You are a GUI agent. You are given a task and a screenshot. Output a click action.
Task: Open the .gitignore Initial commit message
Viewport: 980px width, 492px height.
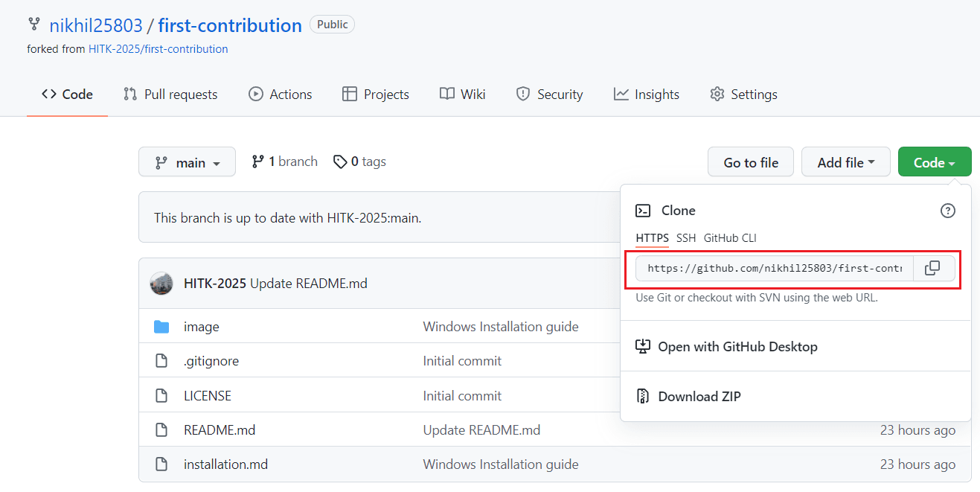tap(462, 361)
